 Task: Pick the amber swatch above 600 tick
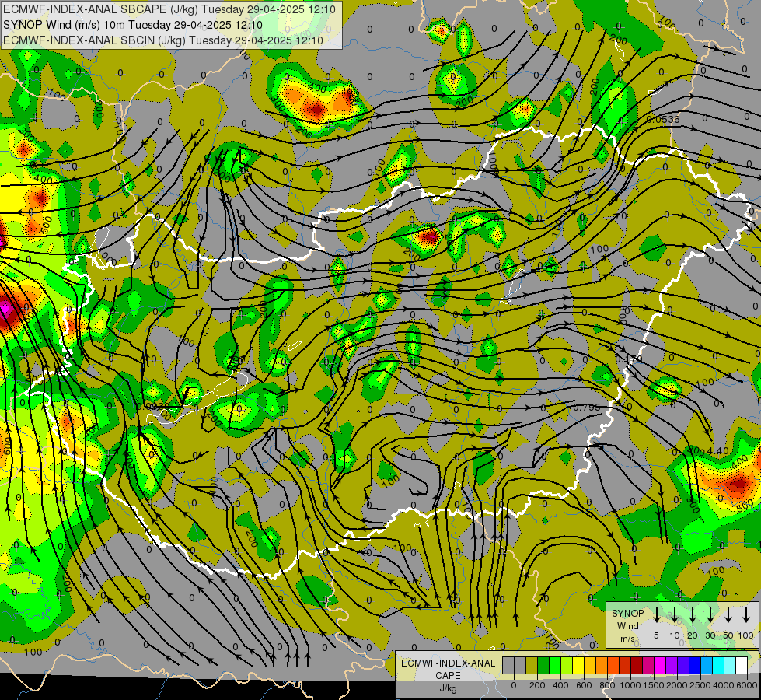pos(590,665)
